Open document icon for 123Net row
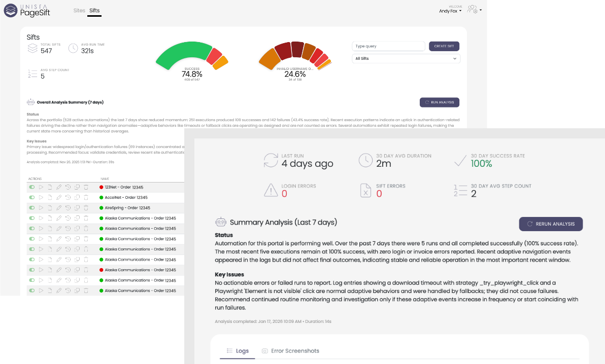This screenshot has height=364, width=605. point(50,187)
